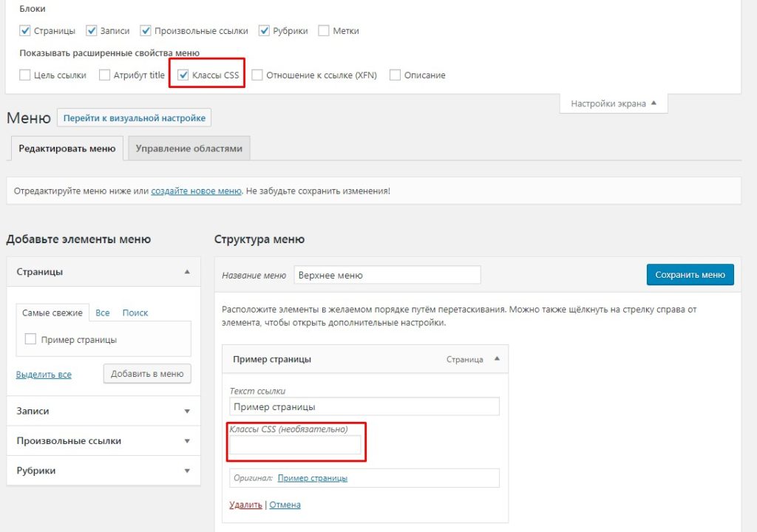Uncheck the Страницы blocks checkbox
Screen dimensions: 757x532
[25, 31]
